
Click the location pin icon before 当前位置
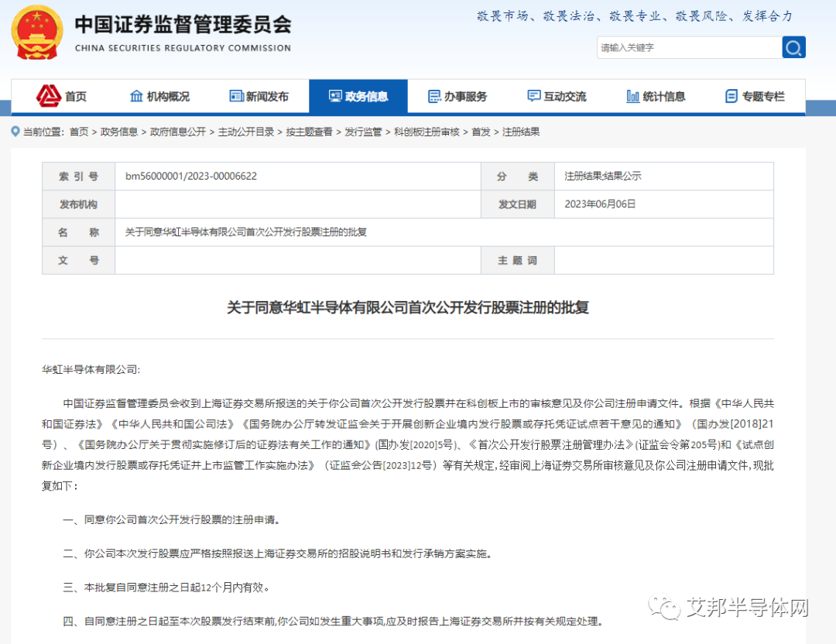(15, 131)
